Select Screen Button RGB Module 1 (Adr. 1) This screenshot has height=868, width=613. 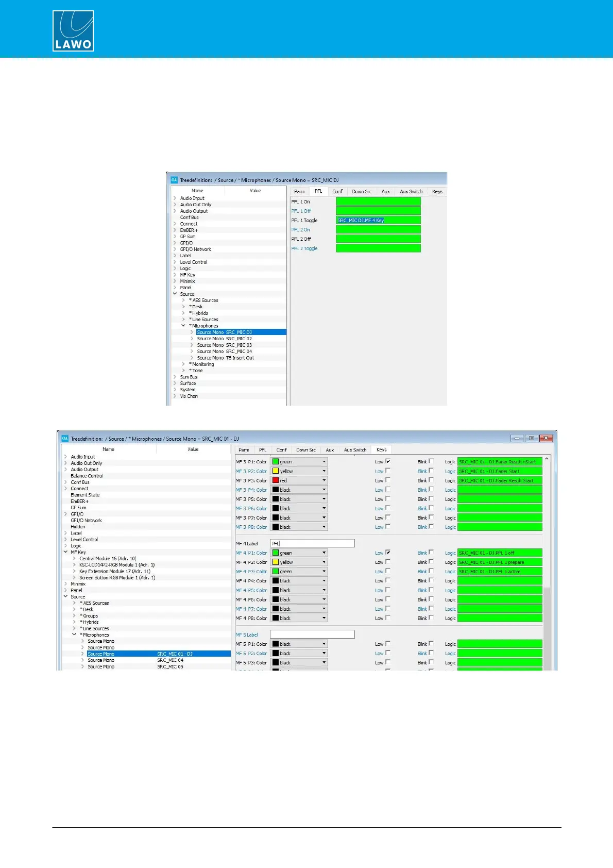click(x=117, y=577)
